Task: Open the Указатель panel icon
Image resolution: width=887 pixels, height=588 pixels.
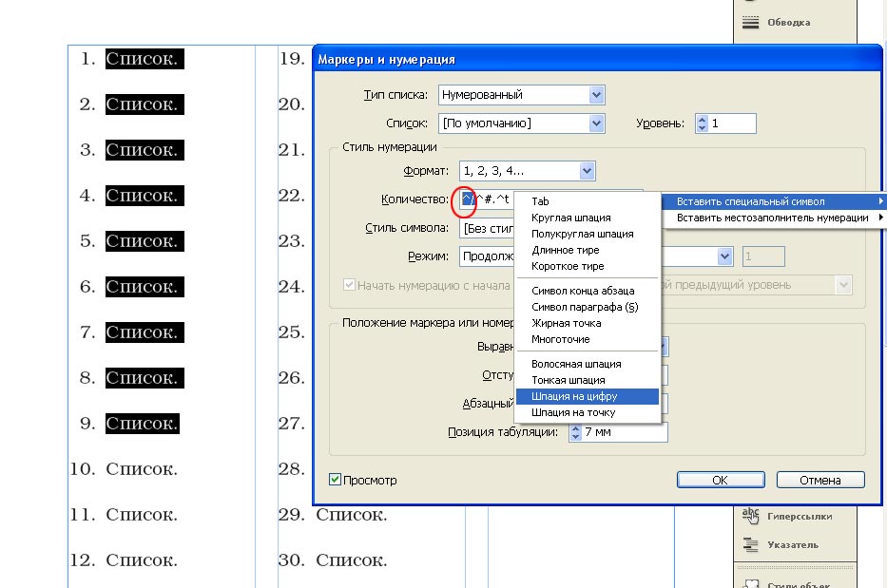Action: [750, 544]
